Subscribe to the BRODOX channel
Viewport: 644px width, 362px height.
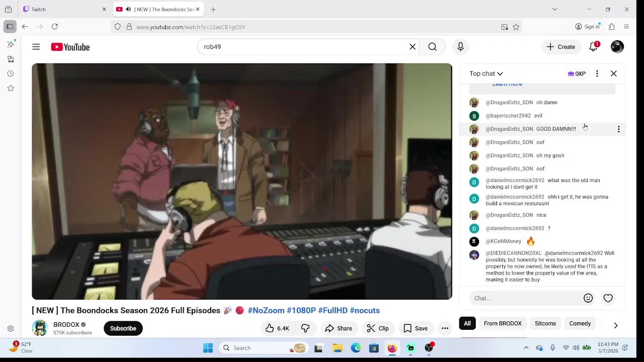pos(123,328)
